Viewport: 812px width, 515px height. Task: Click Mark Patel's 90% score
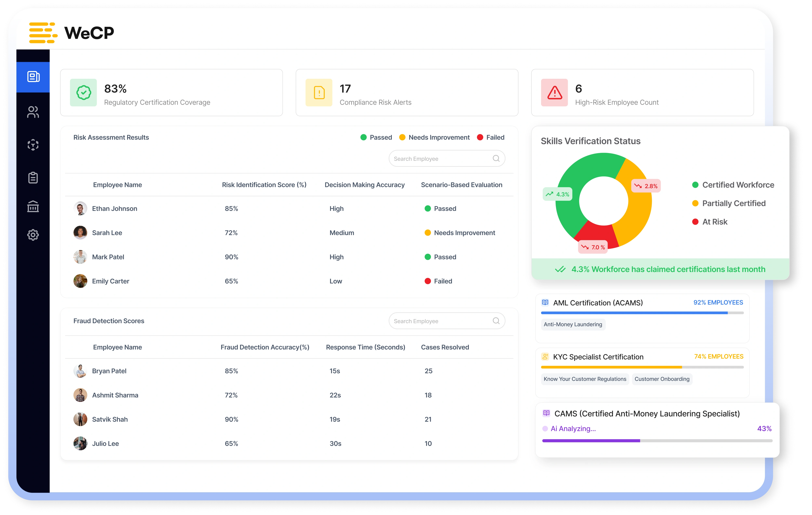pyautogui.click(x=231, y=257)
